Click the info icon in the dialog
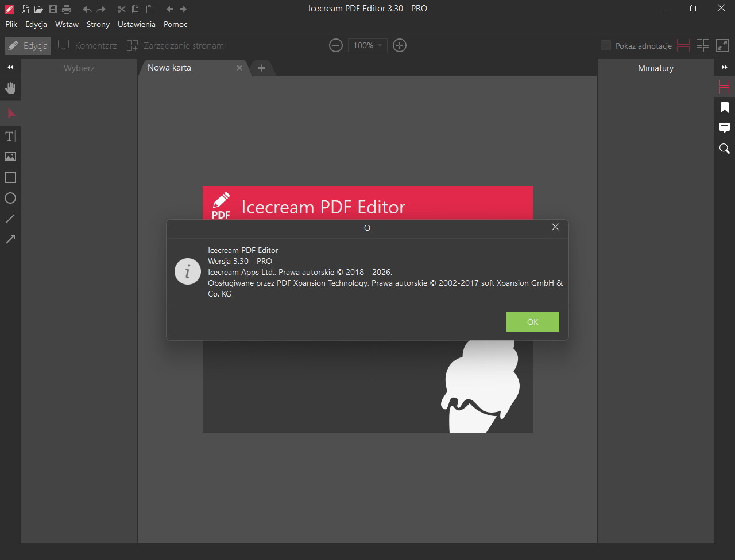The height and width of the screenshot is (560, 735). tap(188, 271)
